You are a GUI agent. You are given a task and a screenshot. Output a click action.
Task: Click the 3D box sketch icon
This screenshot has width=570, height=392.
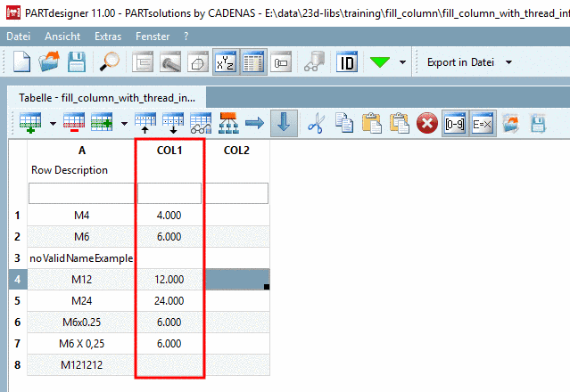[198, 62]
